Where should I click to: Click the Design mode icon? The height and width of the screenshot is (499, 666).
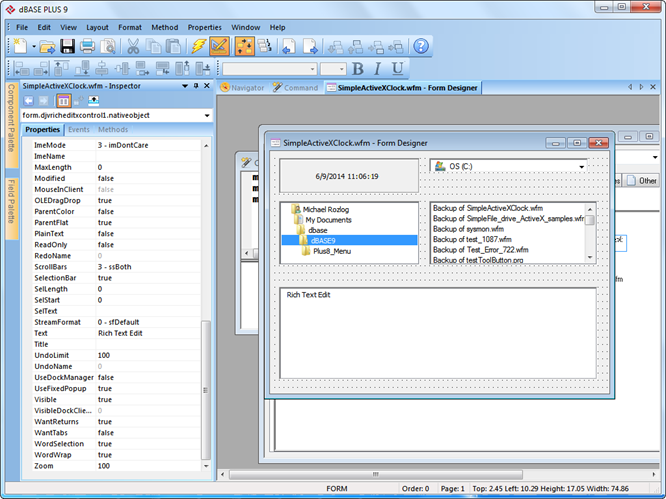coord(220,46)
